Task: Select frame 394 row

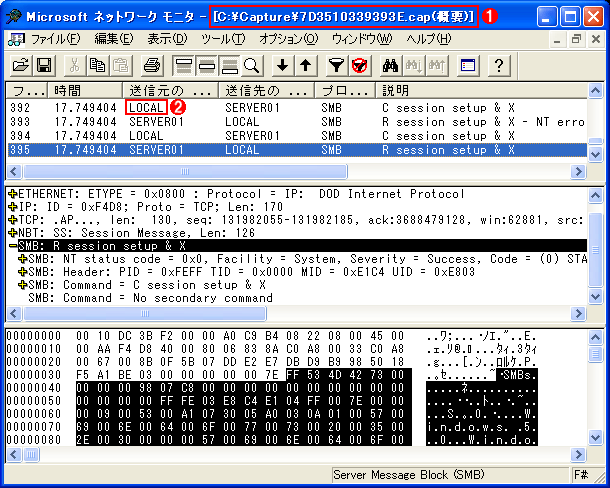Action: coord(297,136)
